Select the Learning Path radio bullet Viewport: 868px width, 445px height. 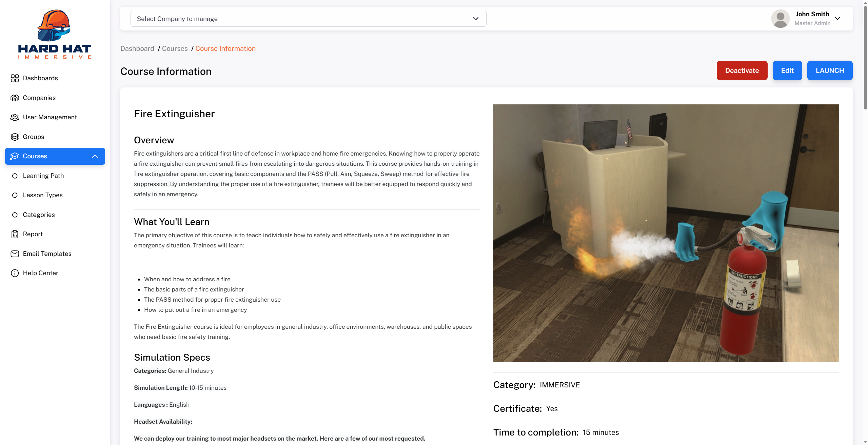click(x=15, y=176)
